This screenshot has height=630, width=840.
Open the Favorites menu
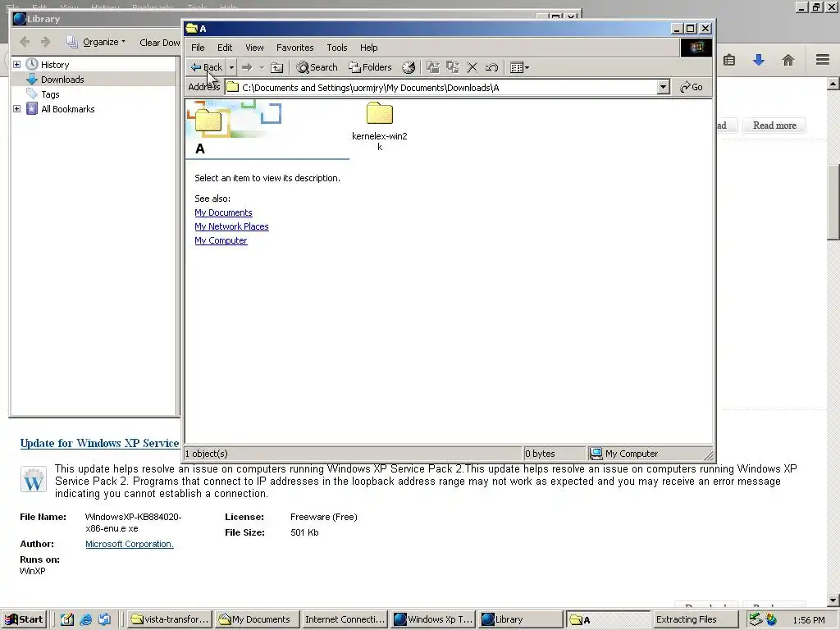point(294,48)
